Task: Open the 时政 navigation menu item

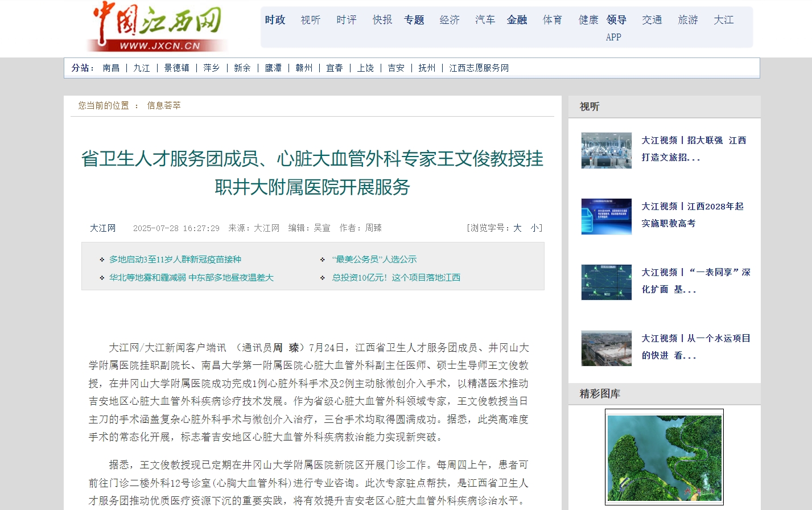Action: [275, 20]
